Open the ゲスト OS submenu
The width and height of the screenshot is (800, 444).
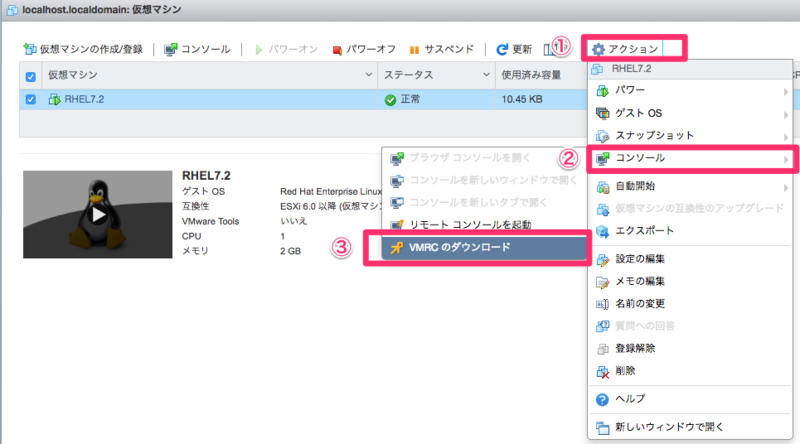pos(690,113)
